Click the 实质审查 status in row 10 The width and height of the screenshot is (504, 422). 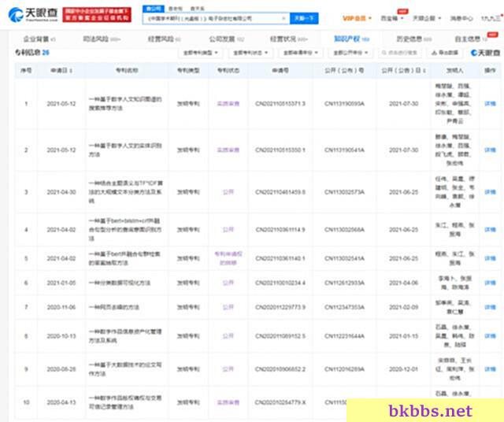click(x=228, y=402)
